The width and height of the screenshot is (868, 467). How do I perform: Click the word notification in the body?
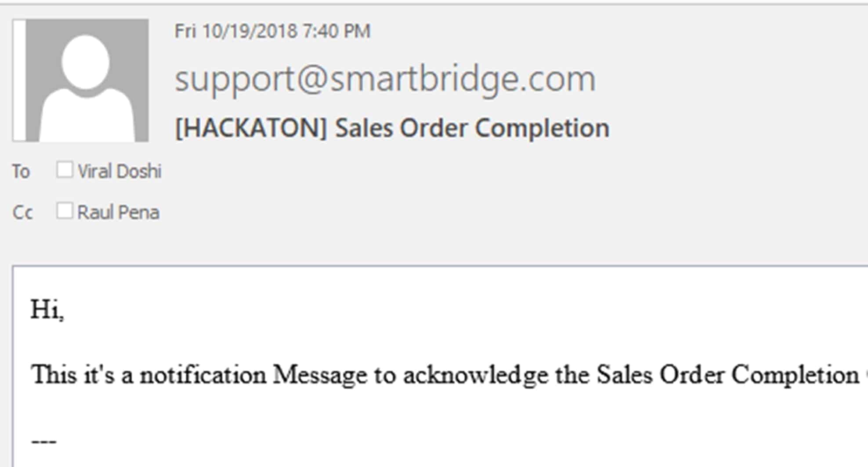pyautogui.click(x=203, y=375)
